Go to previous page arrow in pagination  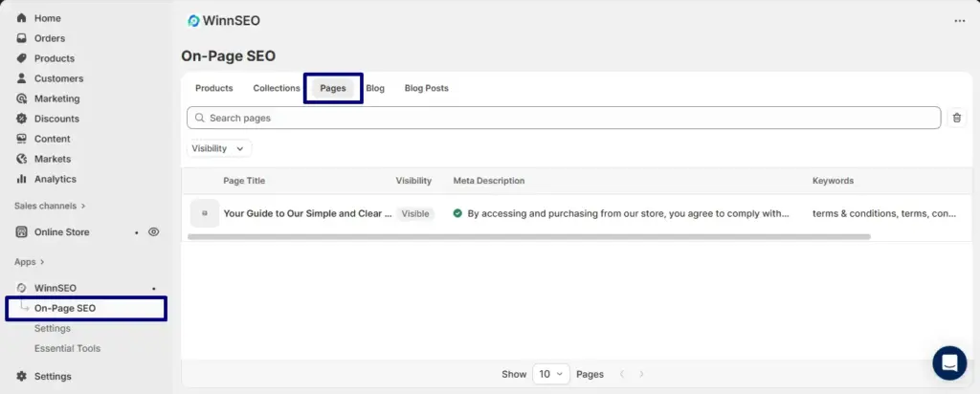622,374
